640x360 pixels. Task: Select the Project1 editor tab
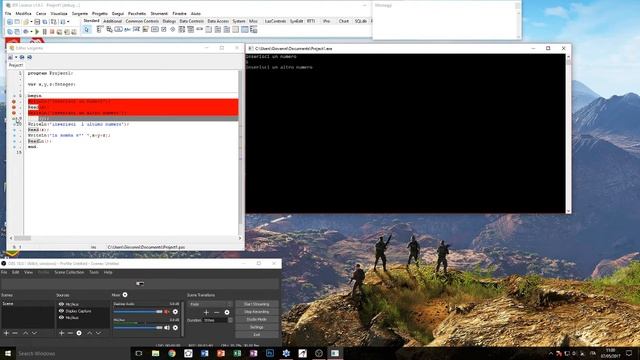click(x=16, y=65)
